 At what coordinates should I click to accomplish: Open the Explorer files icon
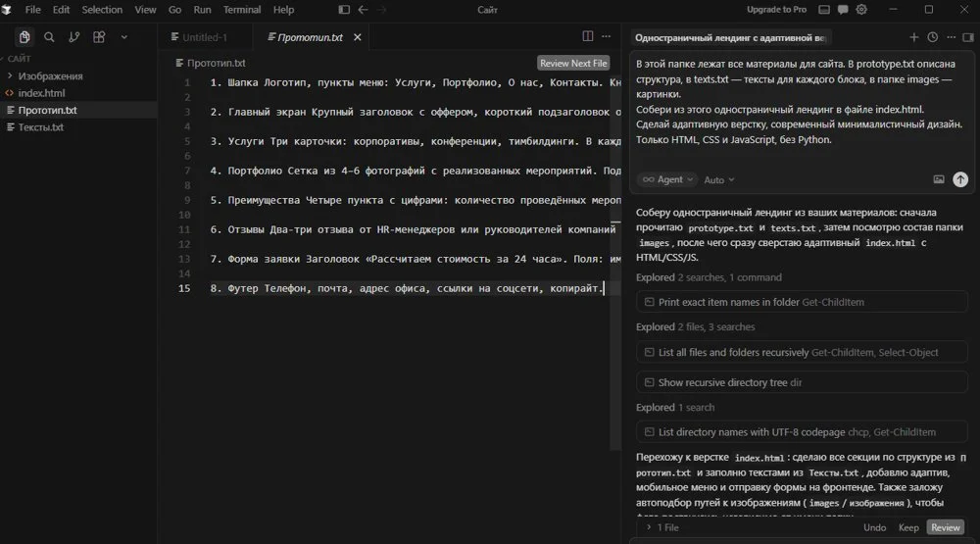point(24,37)
